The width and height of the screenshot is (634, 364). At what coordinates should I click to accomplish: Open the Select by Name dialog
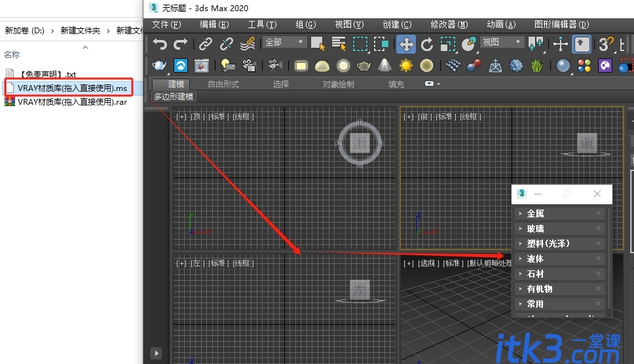(x=339, y=44)
